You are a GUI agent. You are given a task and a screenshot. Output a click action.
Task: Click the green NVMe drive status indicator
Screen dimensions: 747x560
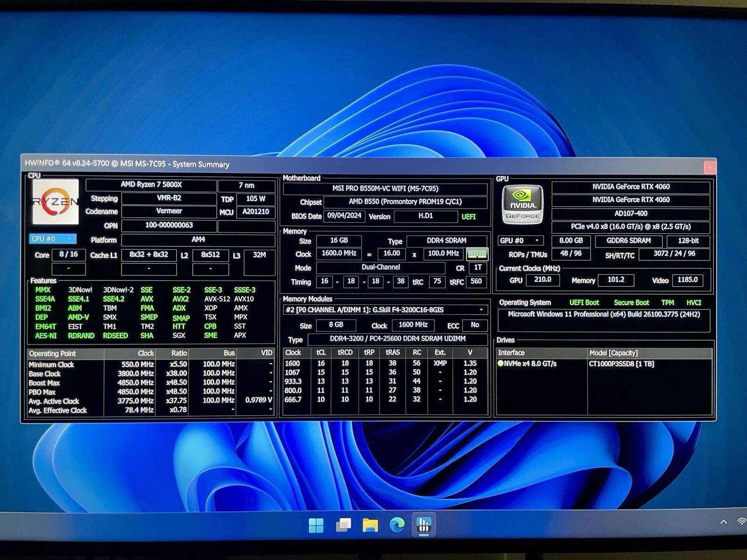tap(500, 363)
